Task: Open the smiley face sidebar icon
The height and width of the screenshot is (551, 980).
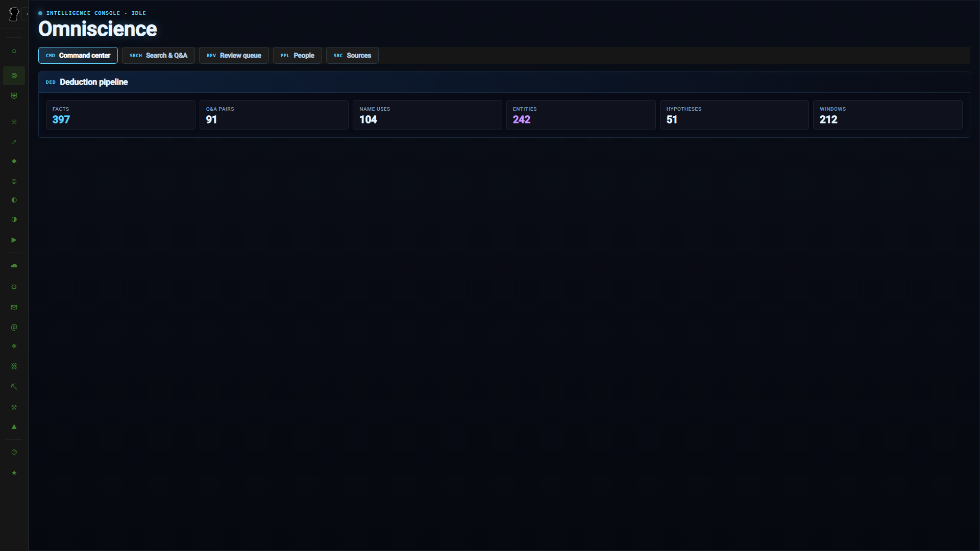Action: [14, 181]
